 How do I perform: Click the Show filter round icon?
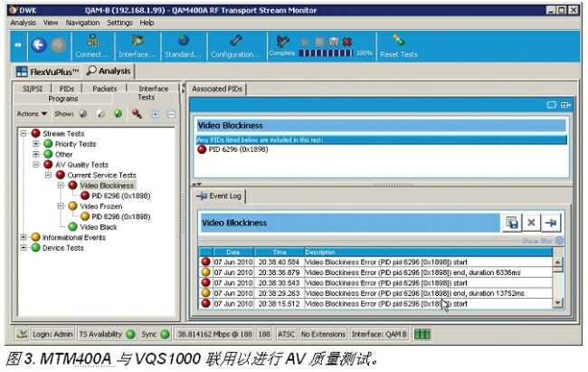click(559, 241)
